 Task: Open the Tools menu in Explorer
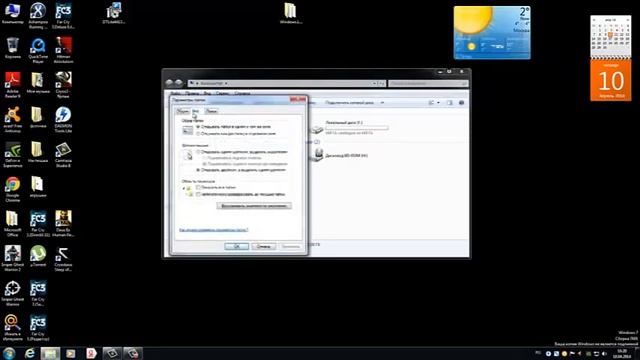[x=222, y=93]
